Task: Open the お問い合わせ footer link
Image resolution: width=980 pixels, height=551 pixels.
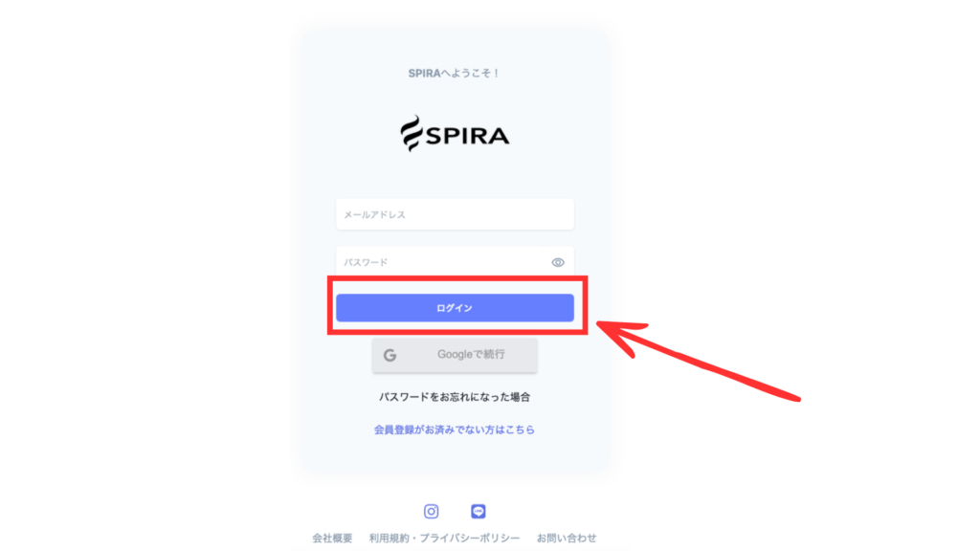Action: pos(567,538)
